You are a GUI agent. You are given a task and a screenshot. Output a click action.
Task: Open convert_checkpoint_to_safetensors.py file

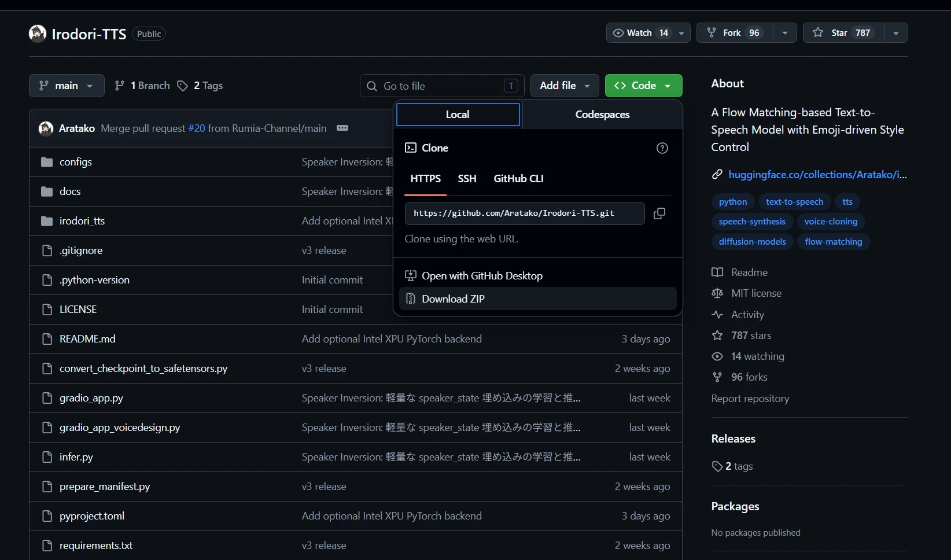[x=143, y=369]
